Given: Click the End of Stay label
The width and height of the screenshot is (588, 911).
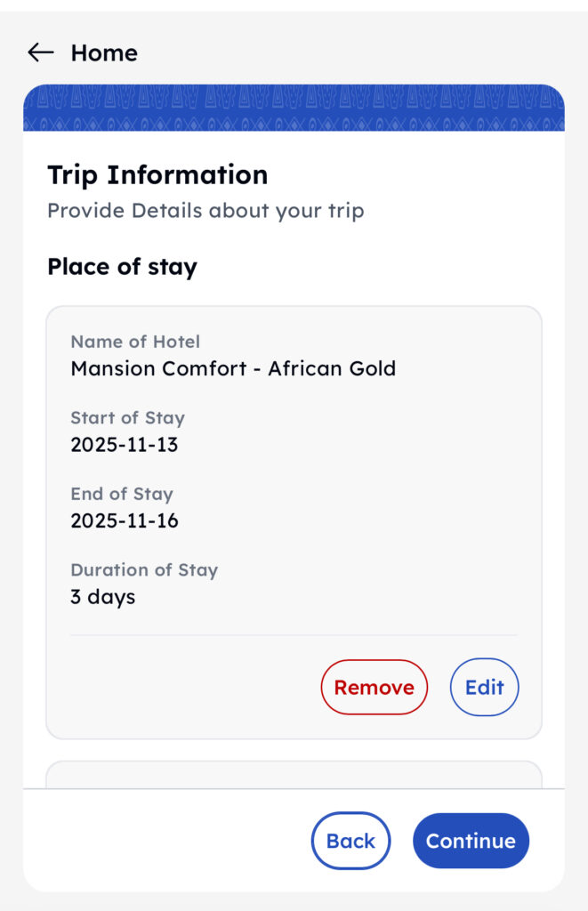Looking at the screenshot, I should pyautogui.click(x=122, y=494).
